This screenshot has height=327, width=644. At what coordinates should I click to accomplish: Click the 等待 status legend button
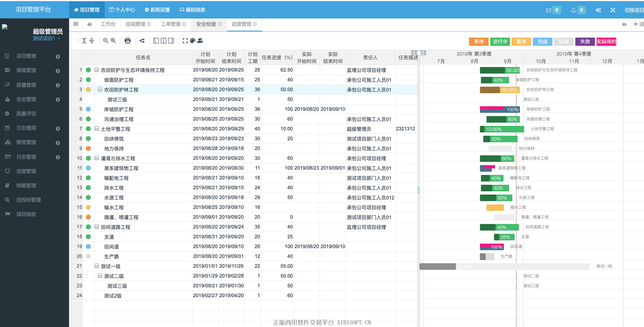pyautogui.click(x=479, y=41)
